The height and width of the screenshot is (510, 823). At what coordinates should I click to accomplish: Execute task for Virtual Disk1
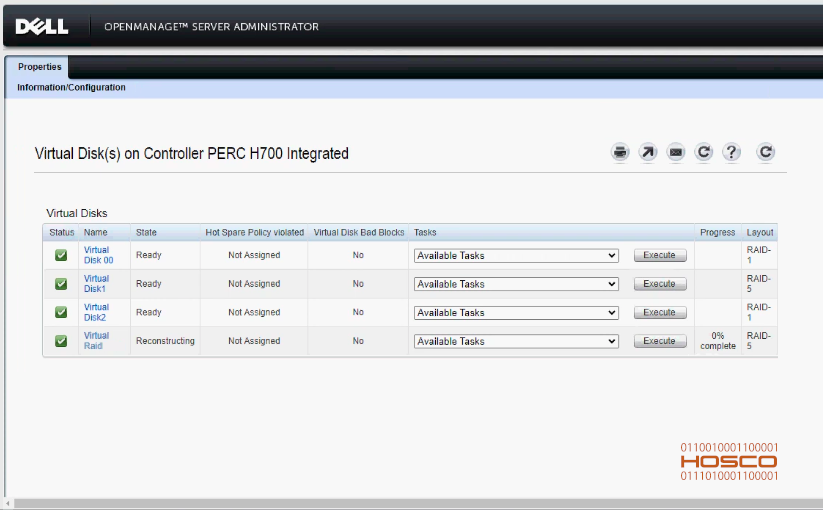coord(660,284)
